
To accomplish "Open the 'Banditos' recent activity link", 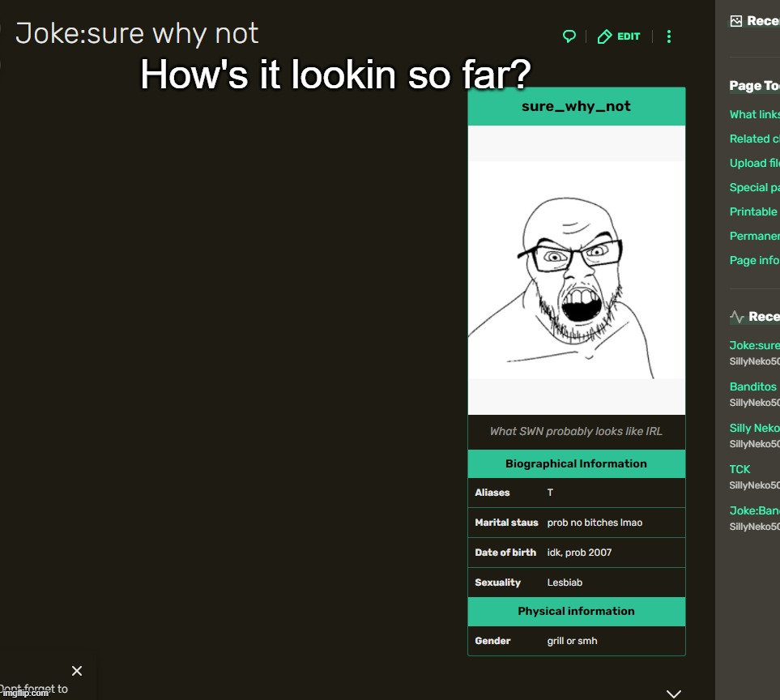I will coord(752,386).
